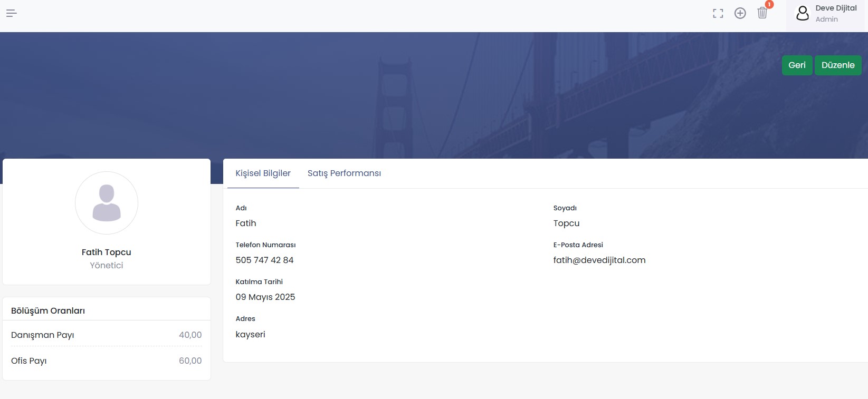868x399 pixels.
Task: Open the Deve Dijital Admin user menu
Action: click(x=836, y=14)
